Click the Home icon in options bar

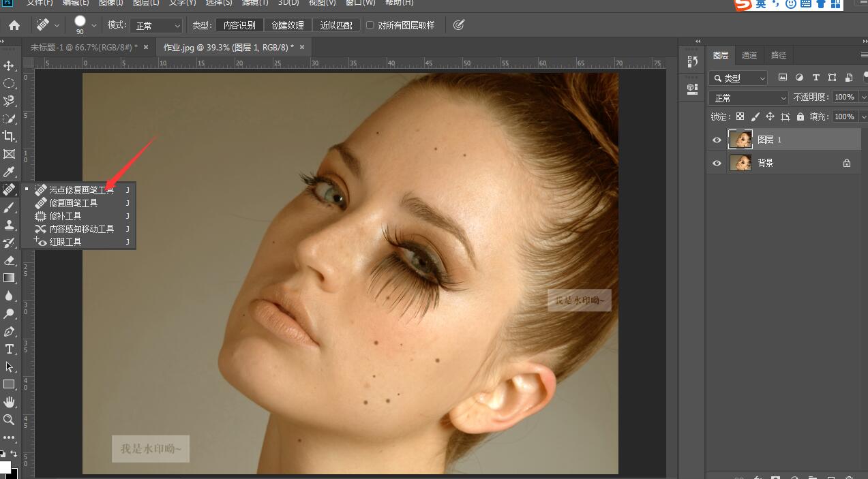14,25
